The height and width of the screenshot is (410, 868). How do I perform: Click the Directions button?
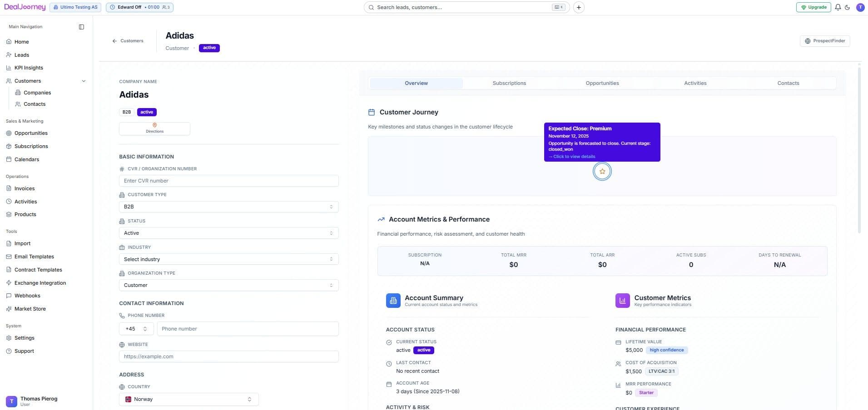tap(154, 128)
